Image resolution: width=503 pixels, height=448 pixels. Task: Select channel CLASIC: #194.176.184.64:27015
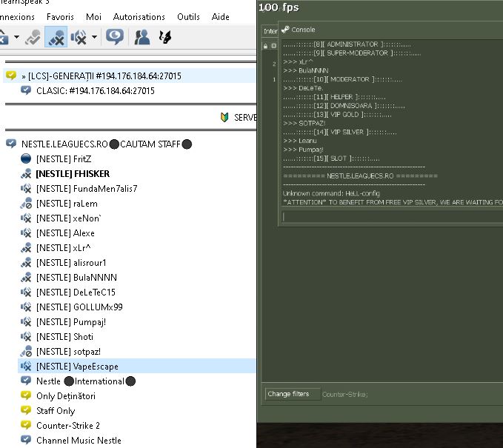click(96, 91)
